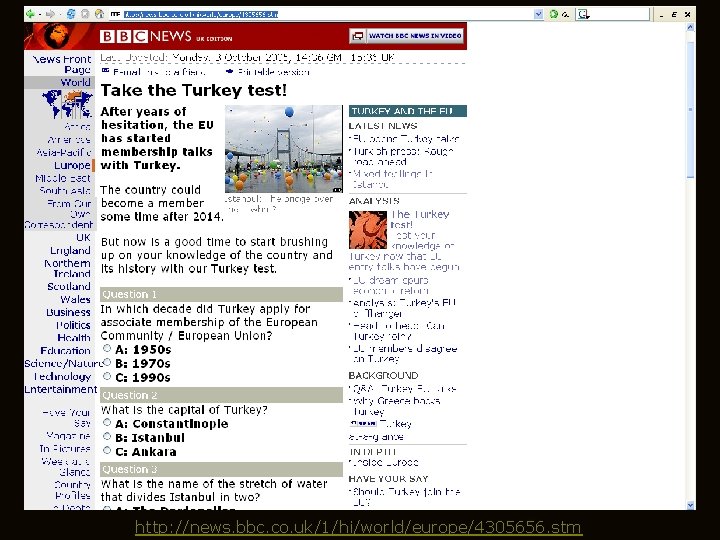Open the Scotland section
The height and width of the screenshot is (540, 720).
point(69,287)
